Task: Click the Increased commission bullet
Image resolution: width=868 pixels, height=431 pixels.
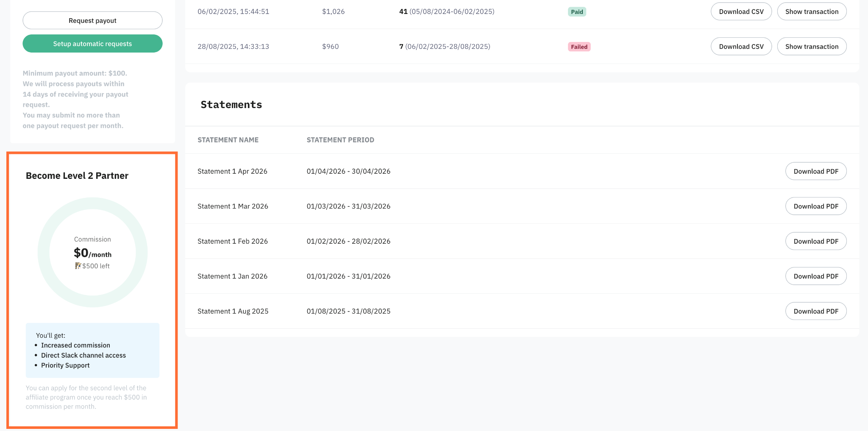Action: coord(75,345)
